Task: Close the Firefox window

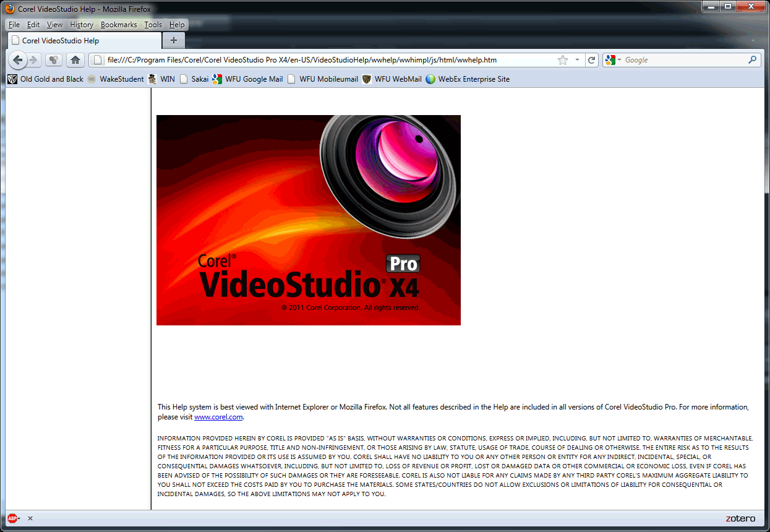Action: click(750, 6)
